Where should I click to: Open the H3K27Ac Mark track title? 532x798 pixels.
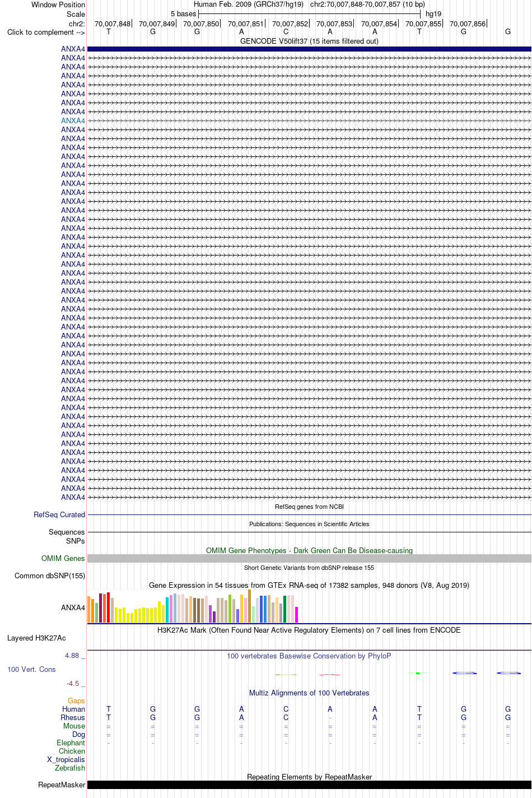click(309, 630)
